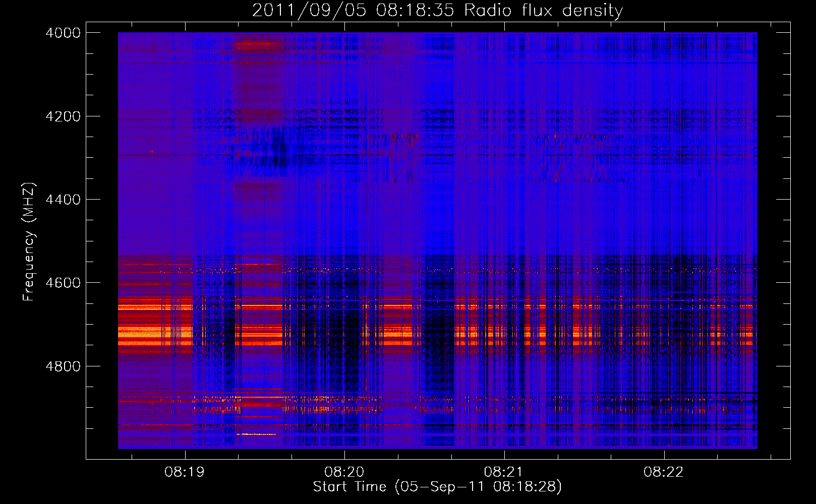Click the 08:21 time tick label

tap(504, 472)
